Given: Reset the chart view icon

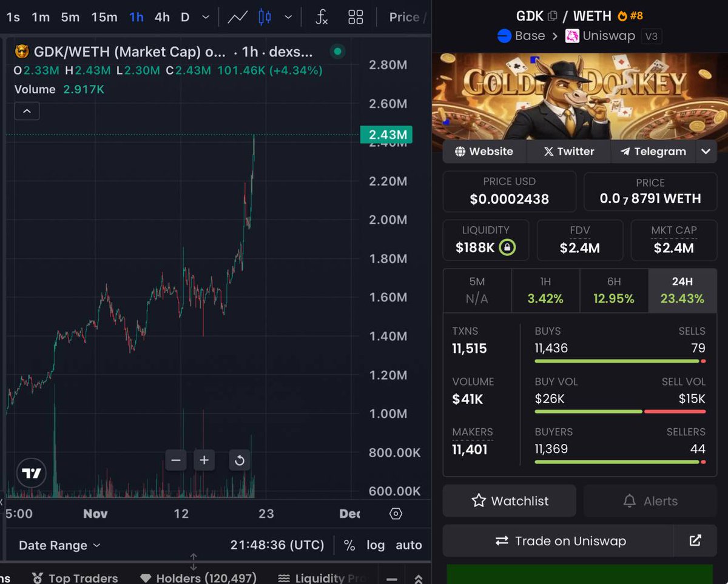Looking at the screenshot, I should (240, 460).
